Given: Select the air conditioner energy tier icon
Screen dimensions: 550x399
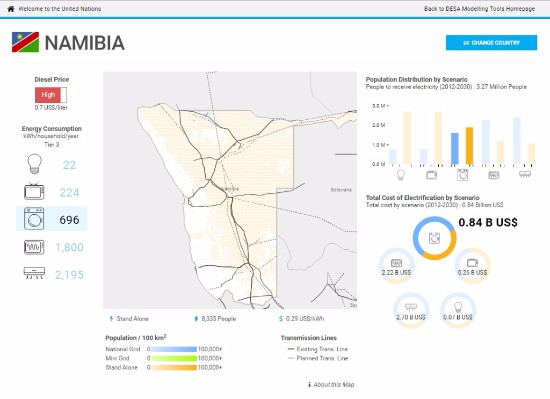Looking at the screenshot, I should (34, 273).
